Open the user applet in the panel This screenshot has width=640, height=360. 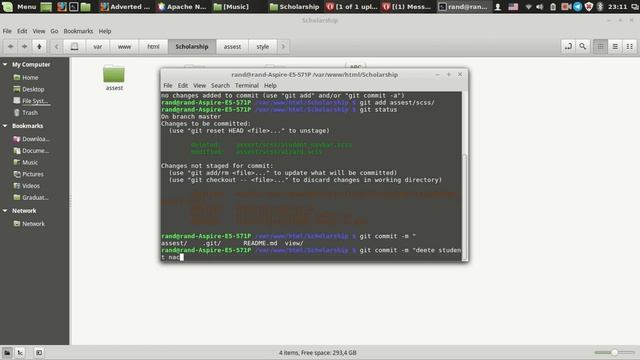[x=498, y=7]
